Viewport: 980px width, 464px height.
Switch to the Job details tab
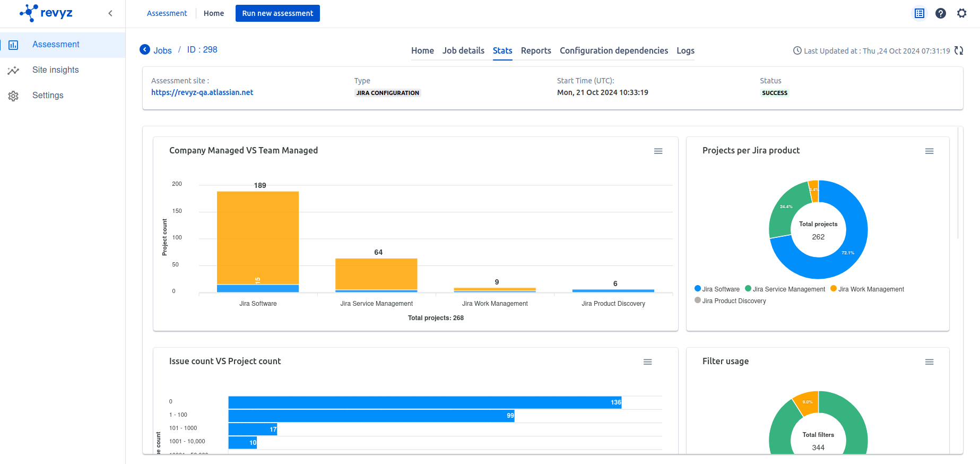click(x=463, y=50)
